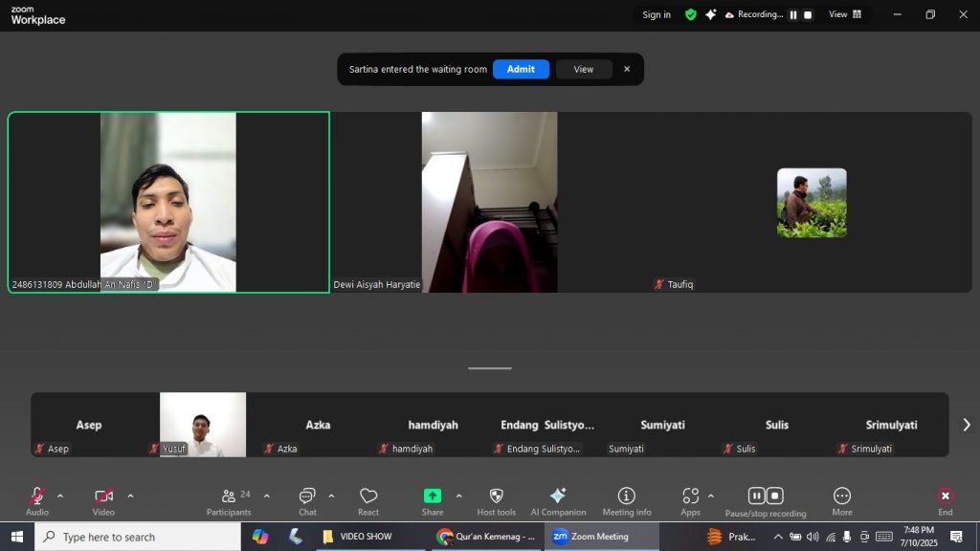Turn on camera with Video button
Screen dimensions: 980x551
tap(103, 496)
